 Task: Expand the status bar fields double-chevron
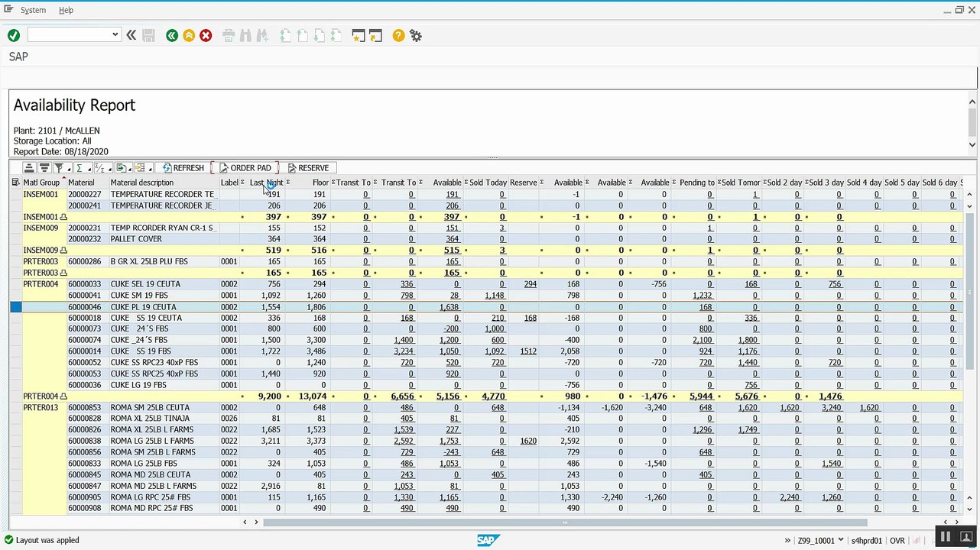coord(787,541)
